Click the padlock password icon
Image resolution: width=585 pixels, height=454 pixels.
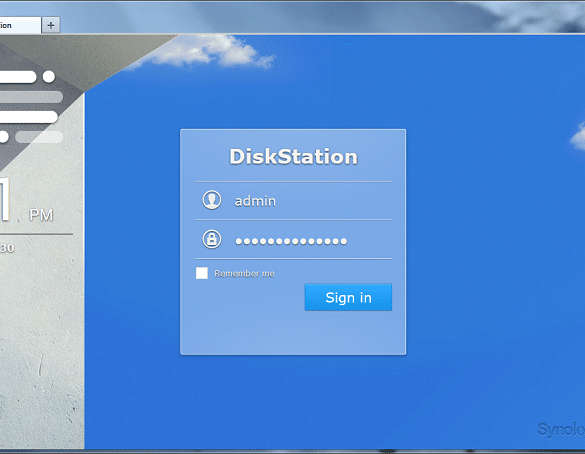[212, 239]
